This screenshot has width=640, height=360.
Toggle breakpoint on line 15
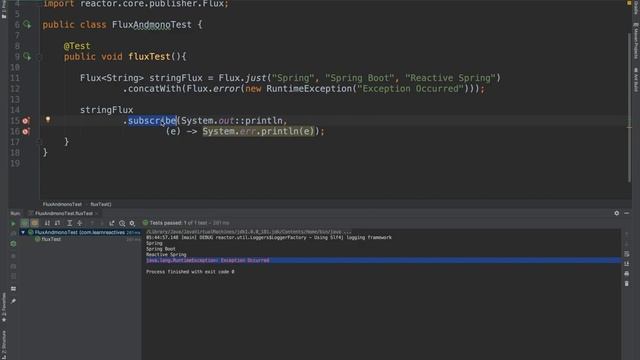tap(26, 120)
